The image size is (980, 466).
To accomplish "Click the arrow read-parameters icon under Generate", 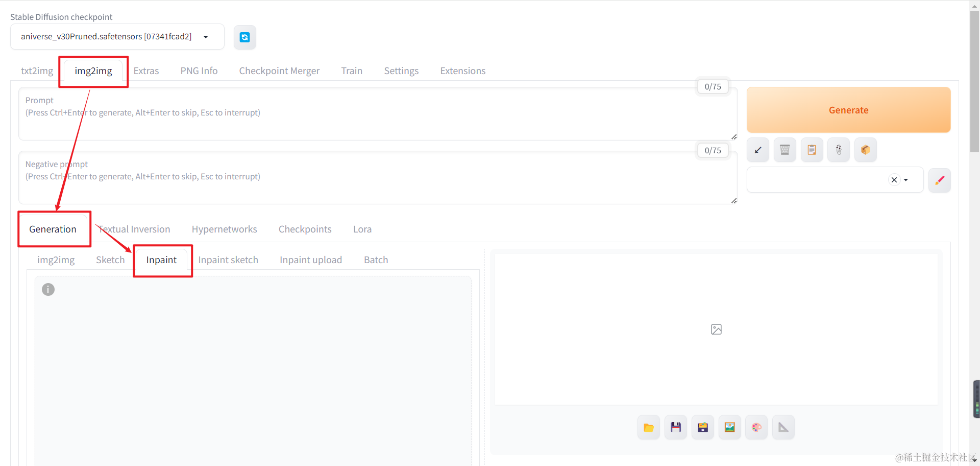I will coord(758,150).
